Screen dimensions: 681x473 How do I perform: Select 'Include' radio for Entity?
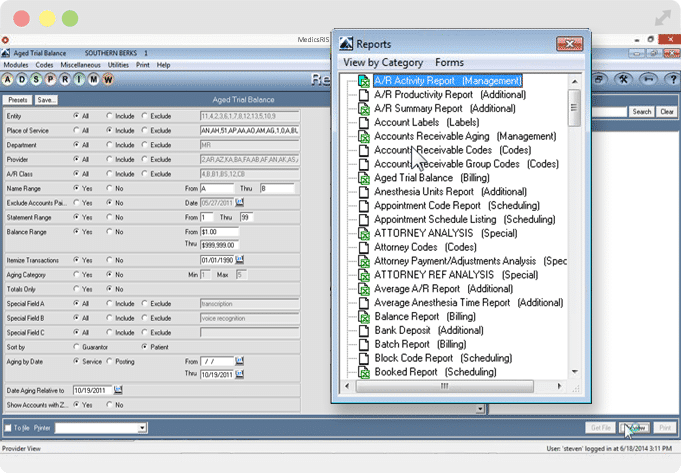pyautogui.click(x=111, y=115)
